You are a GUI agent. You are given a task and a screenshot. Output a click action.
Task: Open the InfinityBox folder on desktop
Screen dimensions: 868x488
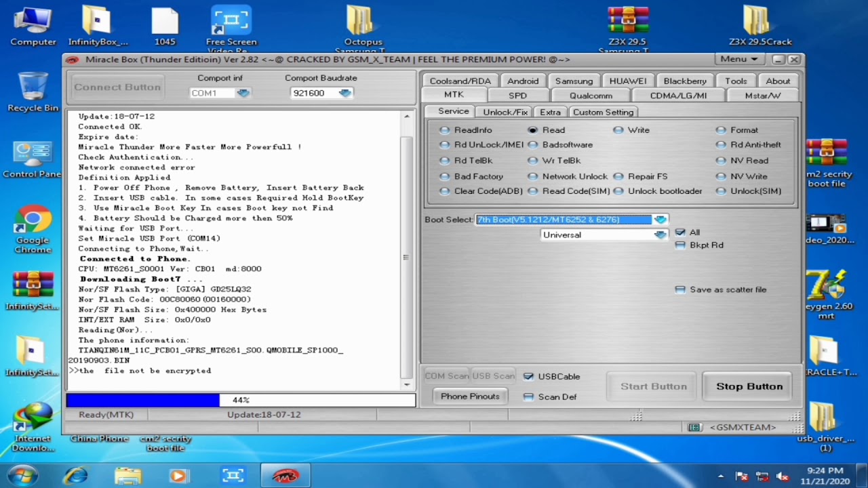[98, 25]
